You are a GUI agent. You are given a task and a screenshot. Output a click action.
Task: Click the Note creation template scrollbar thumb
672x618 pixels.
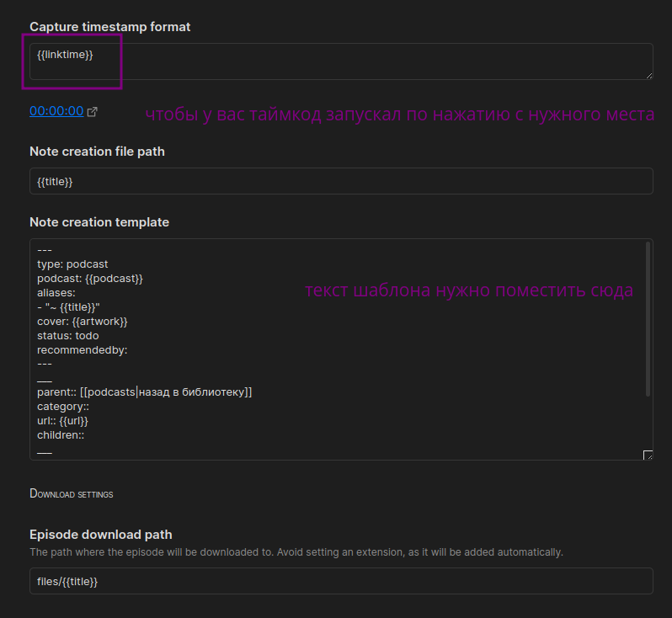(648, 319)
